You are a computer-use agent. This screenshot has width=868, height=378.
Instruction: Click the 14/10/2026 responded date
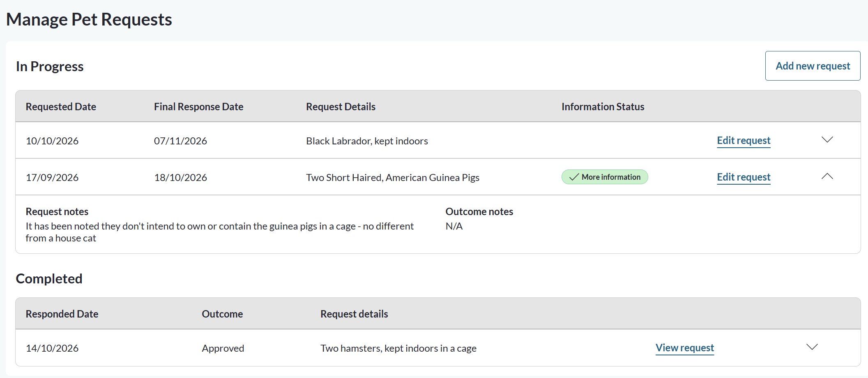tap(52, 348)
